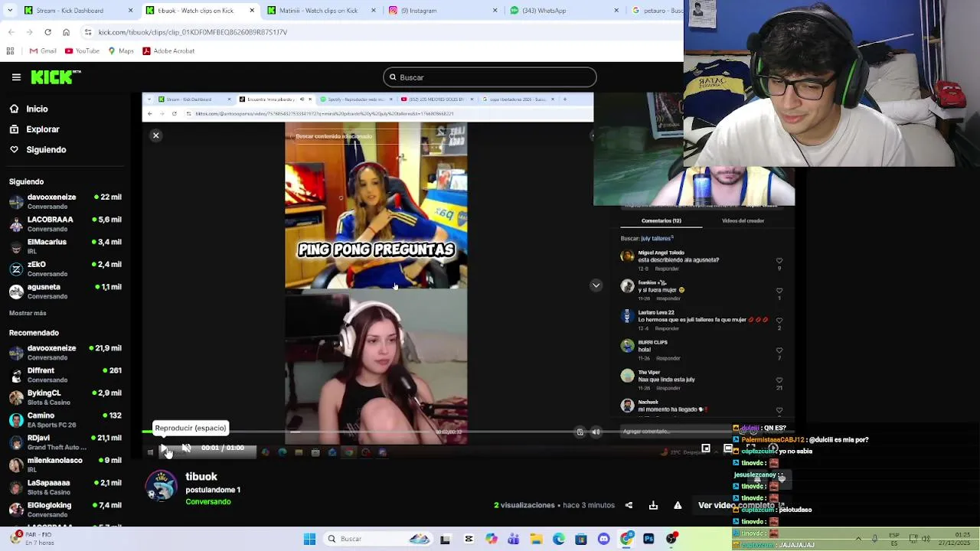Open the Gmail bookmark

[43, 51]
